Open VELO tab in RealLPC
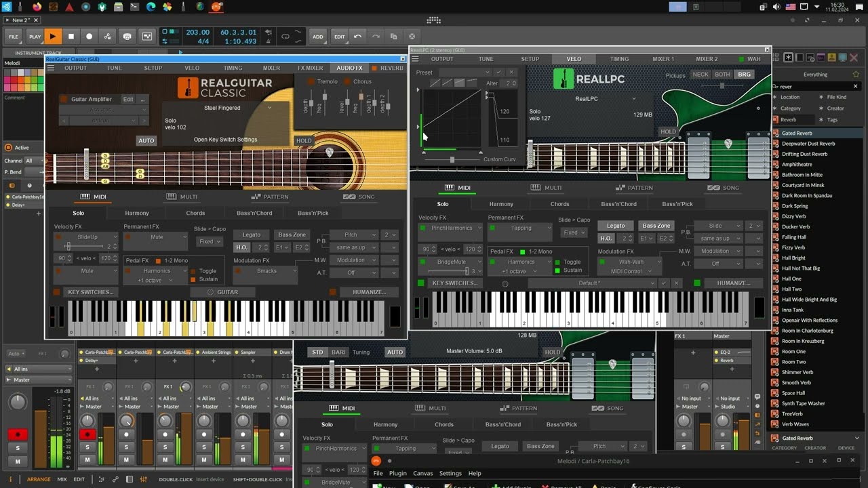Image resolution: width=868 pixels, height=488 pixels. pos(574,59)
